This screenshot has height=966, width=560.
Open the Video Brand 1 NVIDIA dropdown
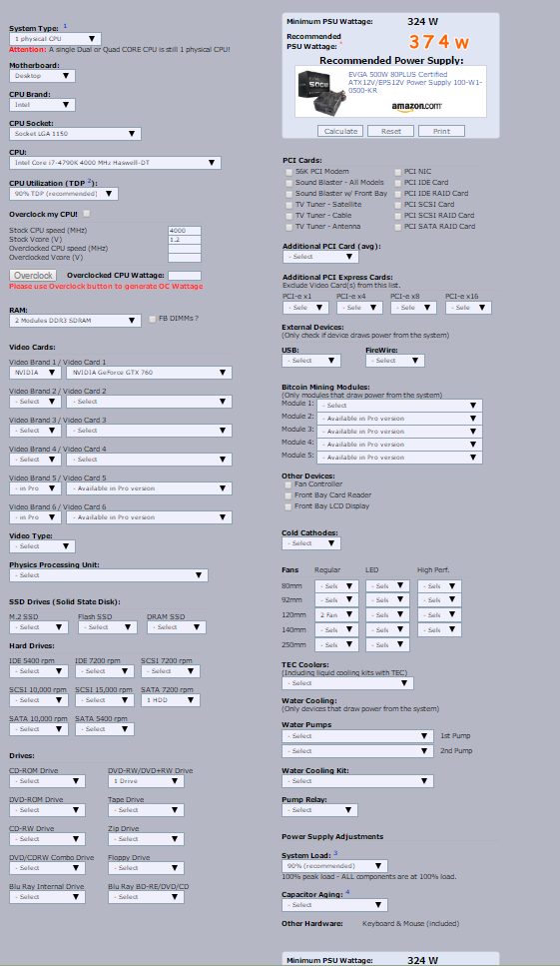(35, 372)
